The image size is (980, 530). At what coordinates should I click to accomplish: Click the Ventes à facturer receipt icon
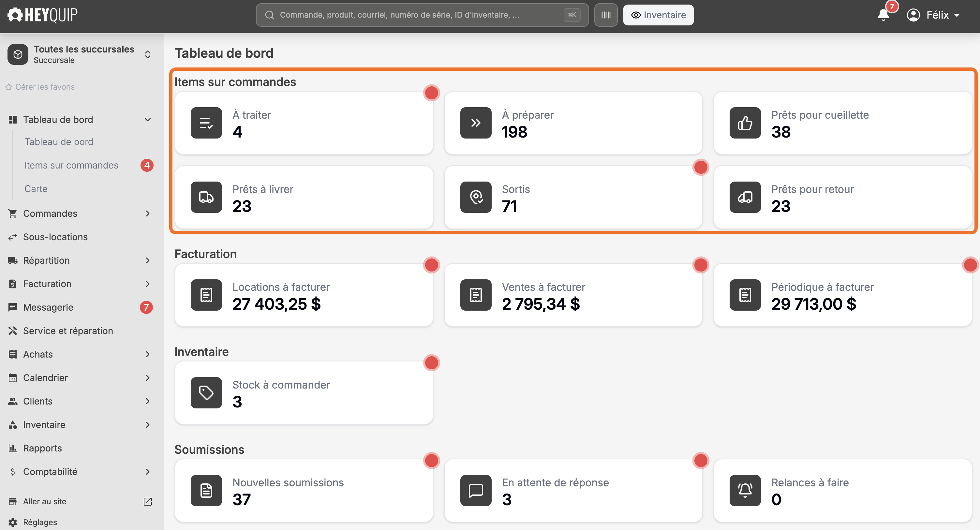(476, 295)
